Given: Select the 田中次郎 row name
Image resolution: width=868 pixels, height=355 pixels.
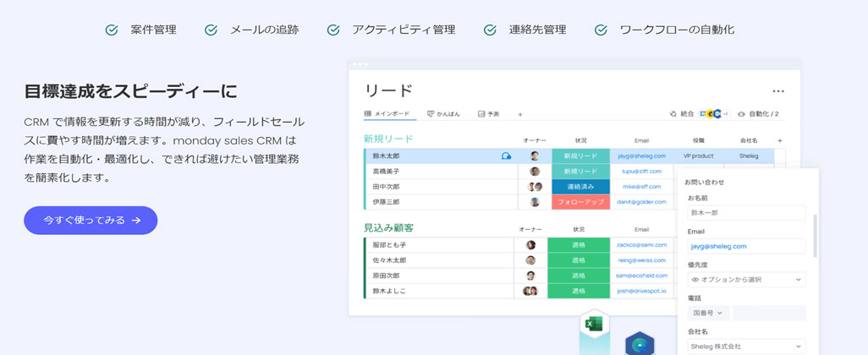Looking at the screenshot, I should (386, 187).
